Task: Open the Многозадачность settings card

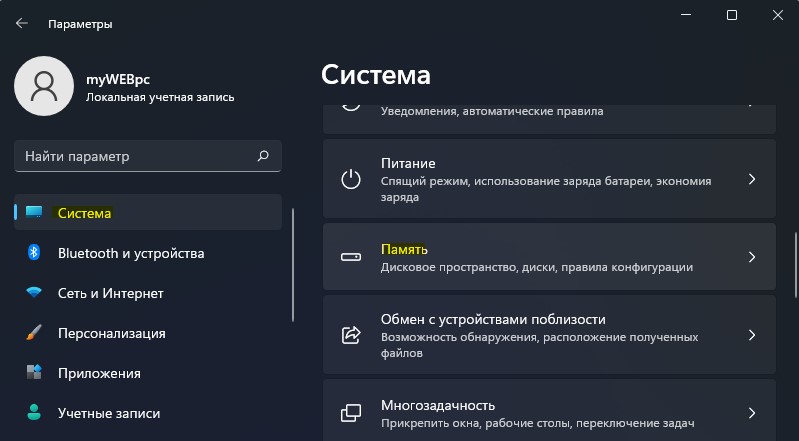Action: (549, 410)
